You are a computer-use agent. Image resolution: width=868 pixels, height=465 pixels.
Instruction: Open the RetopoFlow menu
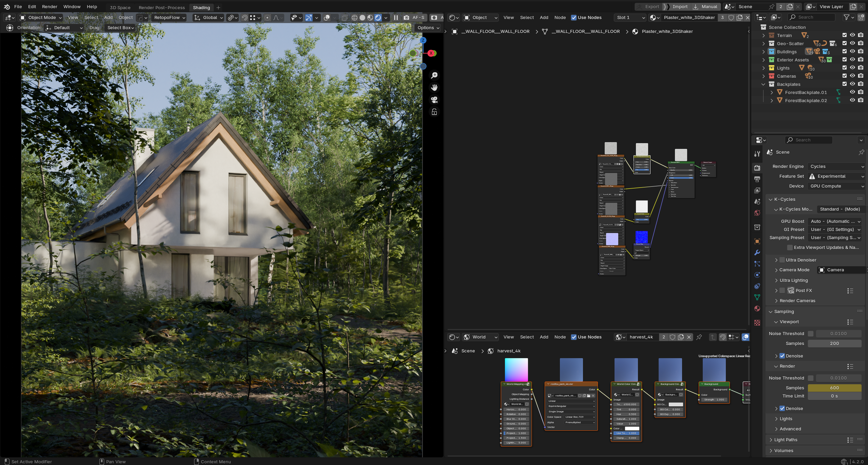pyautogui.click(x=170, y=17)
